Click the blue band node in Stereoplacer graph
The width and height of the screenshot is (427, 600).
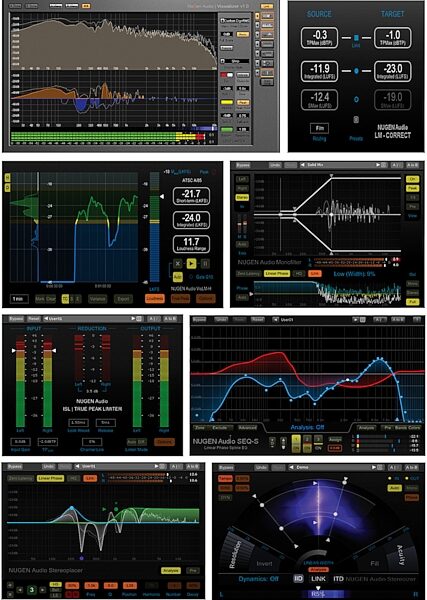pyautogui.click(x=72, y=508)
